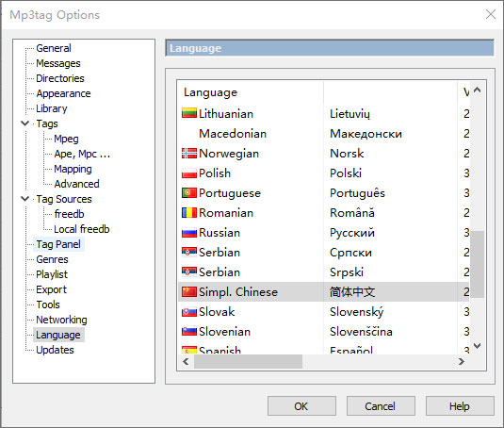Select the Macedonian language row
Image resolution: width=504 pixels, height=428 pixels.
coord(324,134)
